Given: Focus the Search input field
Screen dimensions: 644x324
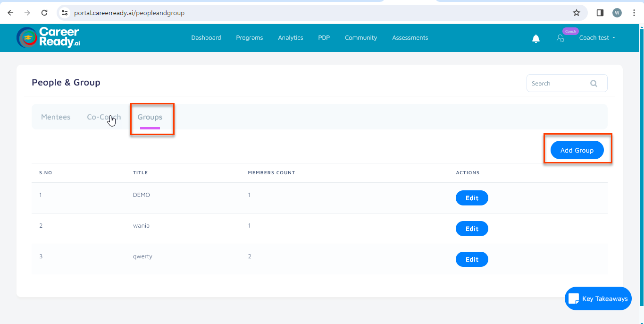Looking at the screenshot, I should click(x=557, y=84).
